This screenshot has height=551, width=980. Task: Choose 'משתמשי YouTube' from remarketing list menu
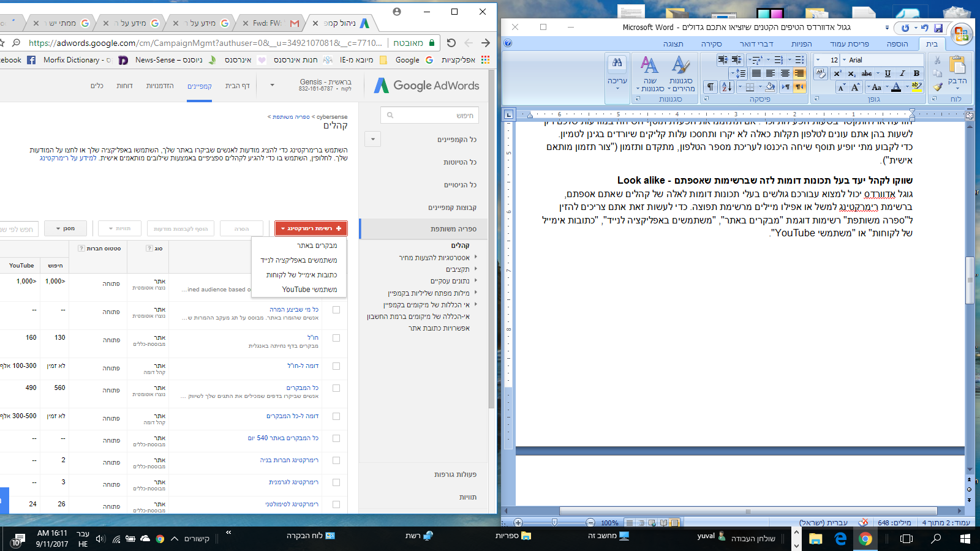[309, 290]
